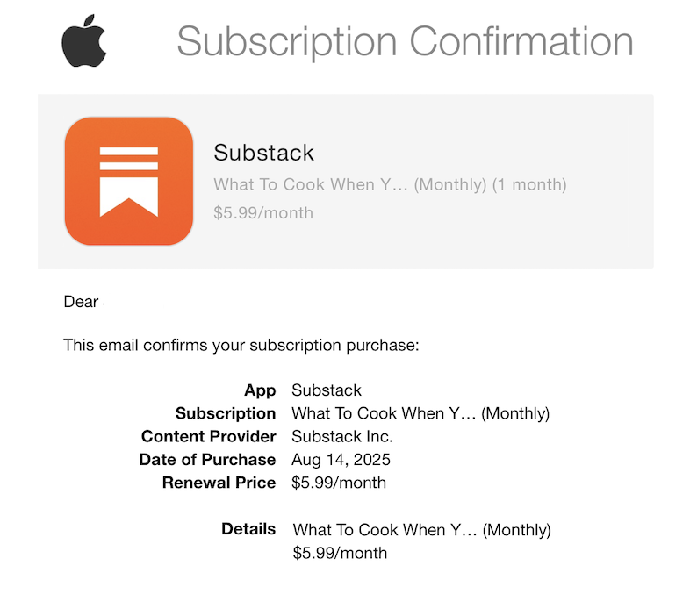
Task: Select the subscription name in the Details row
Action: [421, 530]
